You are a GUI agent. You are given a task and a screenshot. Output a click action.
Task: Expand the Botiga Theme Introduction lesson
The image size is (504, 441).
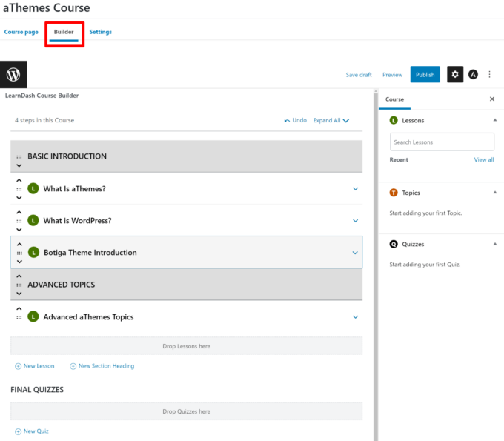355,253
